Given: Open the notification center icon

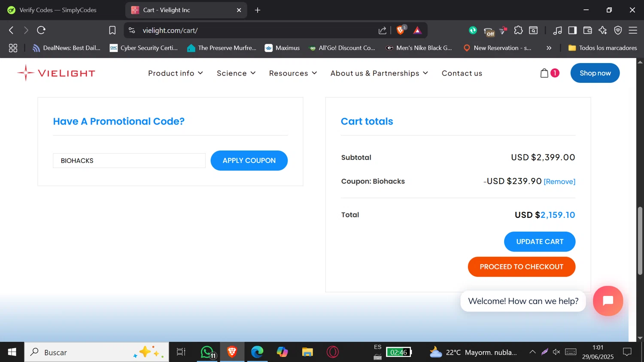Looking at the screenshot, I should pos(627,352).
